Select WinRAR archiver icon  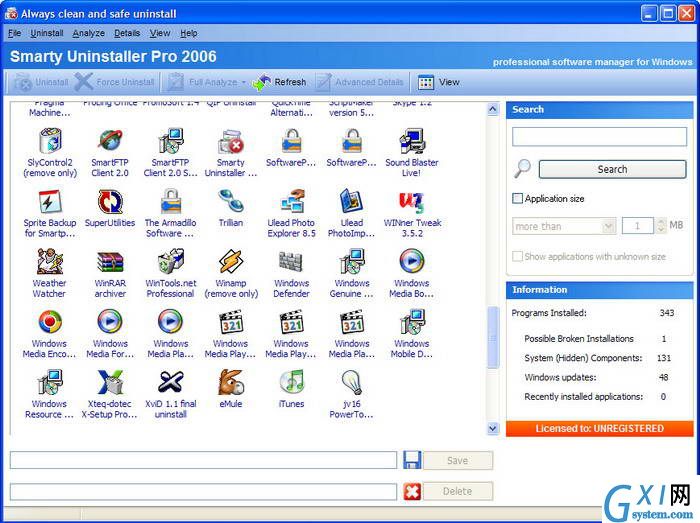click(x=110, y=262)
